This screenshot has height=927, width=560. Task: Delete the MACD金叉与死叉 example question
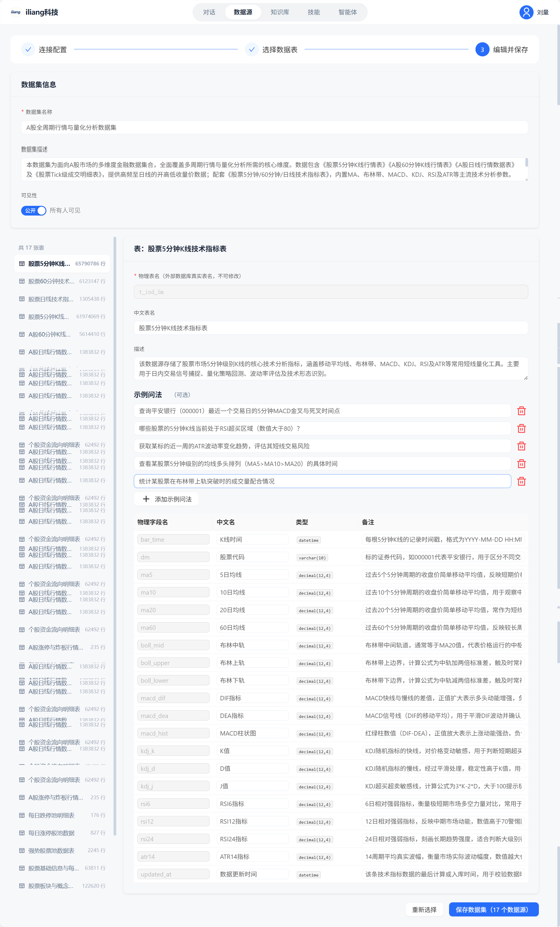pyautogui.click(x=521, y=411)
